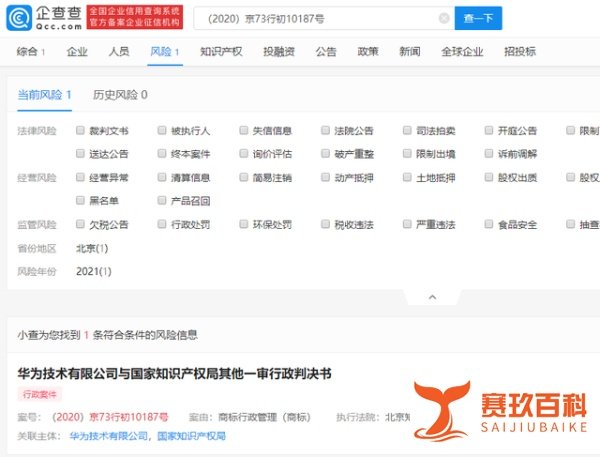Select the 历史风险 sub-tab

120,95
